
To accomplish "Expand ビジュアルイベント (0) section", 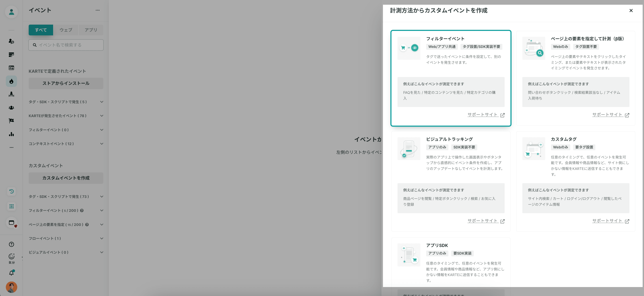I will pyautogui.click(x=66, y=252).
